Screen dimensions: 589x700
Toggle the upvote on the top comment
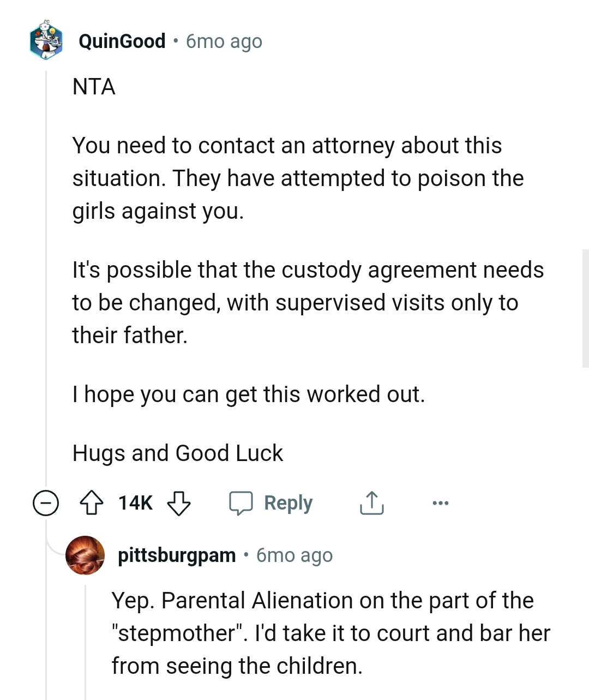(93, 502)
